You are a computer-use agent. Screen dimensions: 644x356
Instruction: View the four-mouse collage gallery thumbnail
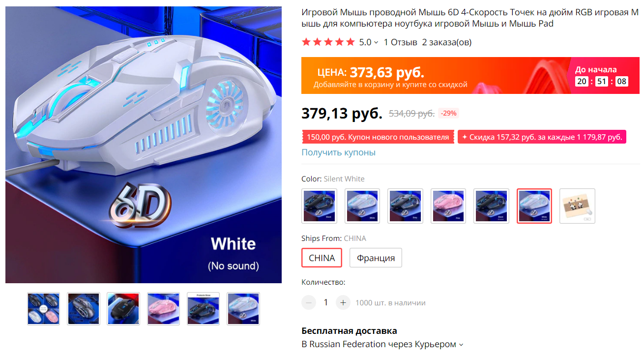click(43, 309)
